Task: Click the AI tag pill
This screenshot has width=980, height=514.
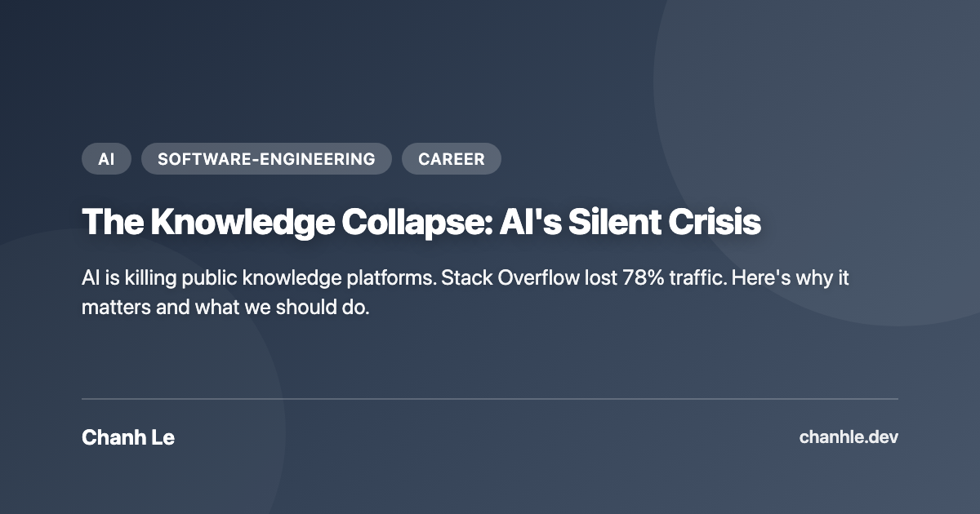Action: (106, 159)
